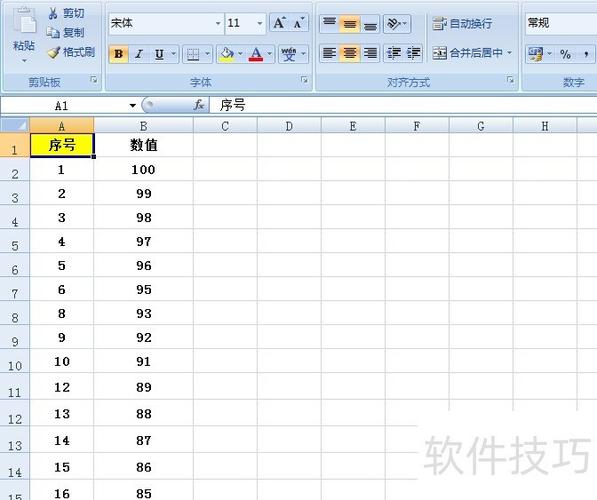Activate the Format Painter 格式刷
The height and width of the screenshot is (500, 597).
click(x=71, y=52)
